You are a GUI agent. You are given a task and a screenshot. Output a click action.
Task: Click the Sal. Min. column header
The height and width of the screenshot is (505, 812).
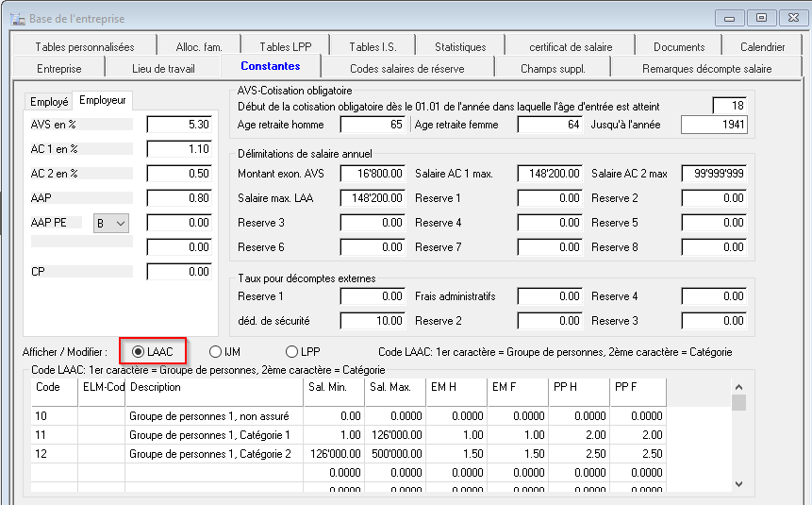(334, 392)
